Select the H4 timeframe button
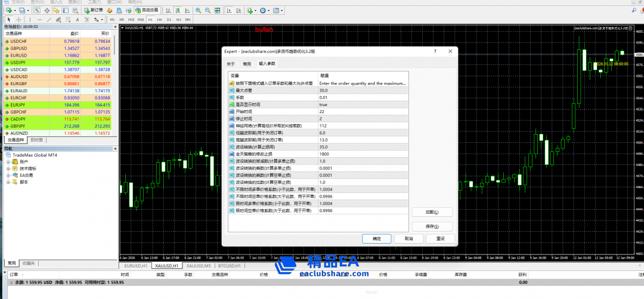This screenshot has height=299, width=644. (x=160, y=20)
